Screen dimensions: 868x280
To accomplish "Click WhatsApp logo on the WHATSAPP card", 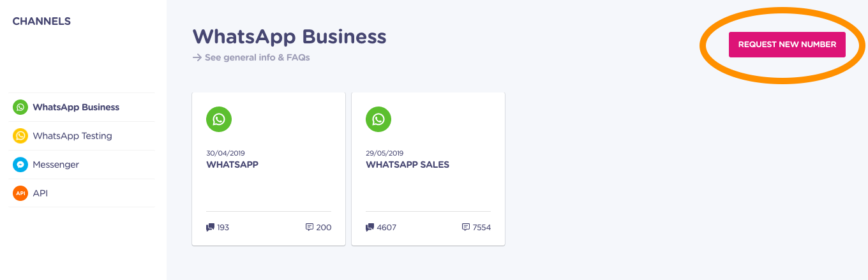I will click(x=219, y=119).
